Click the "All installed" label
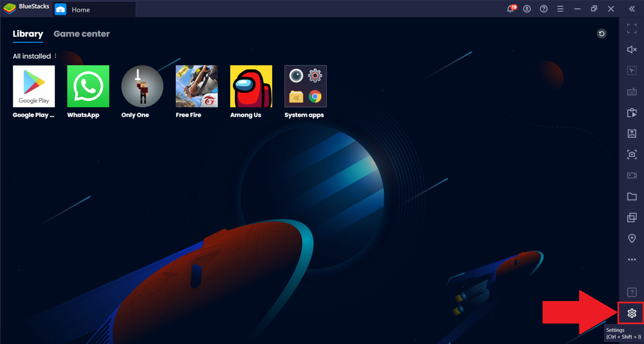This screenshot has height=344, width=644. (x=32, y=56)
